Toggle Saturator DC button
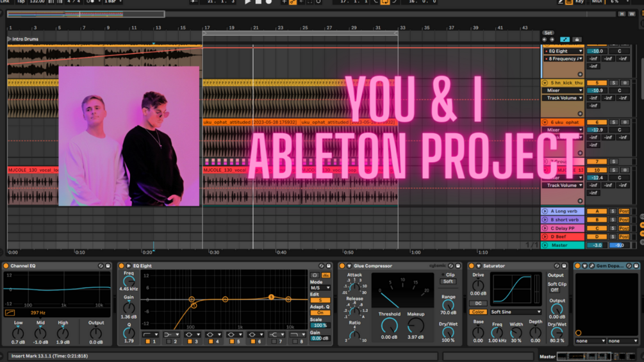The height and width of the screenshot is (362, 644). tap(478, 303)
